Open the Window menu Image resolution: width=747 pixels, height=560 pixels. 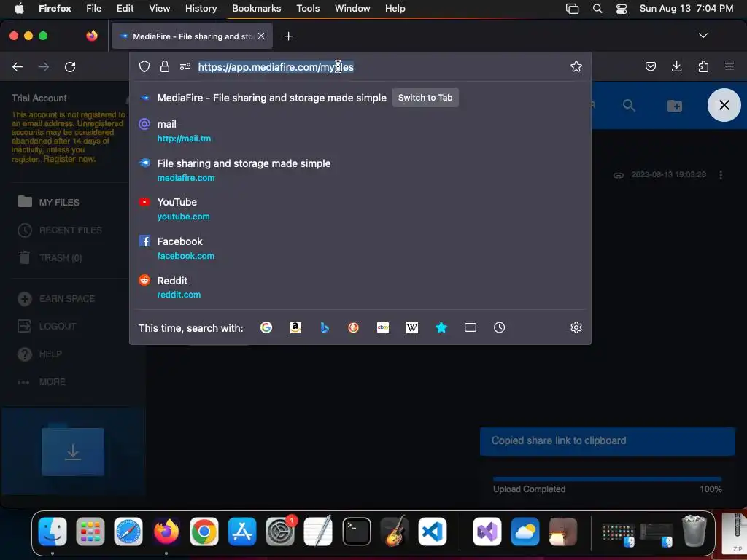[x=352, y=9]
